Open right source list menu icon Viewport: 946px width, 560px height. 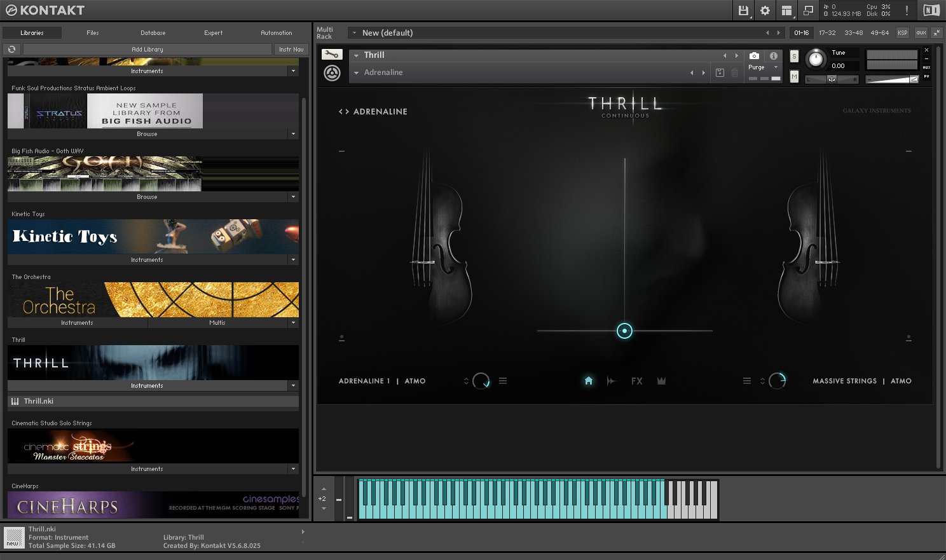(x=747, y=381)
